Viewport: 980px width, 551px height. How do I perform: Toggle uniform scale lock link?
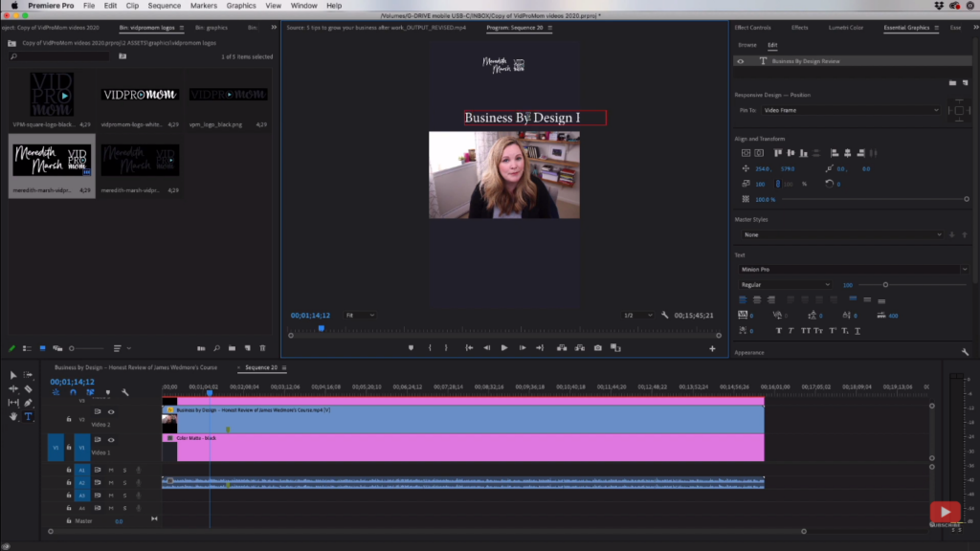click(777, 185)
